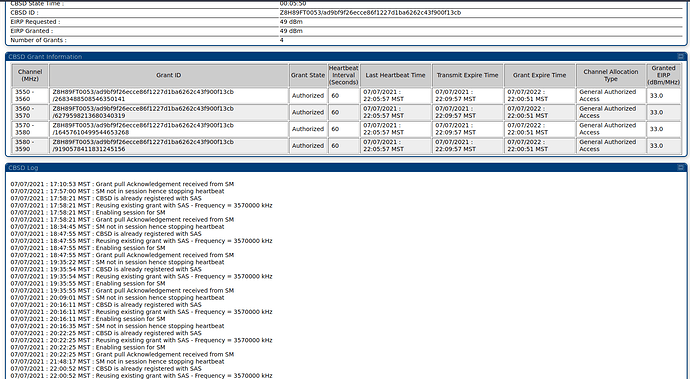Click heartbeat interval 60 in 3560 - 3570 row

[343, 112]
